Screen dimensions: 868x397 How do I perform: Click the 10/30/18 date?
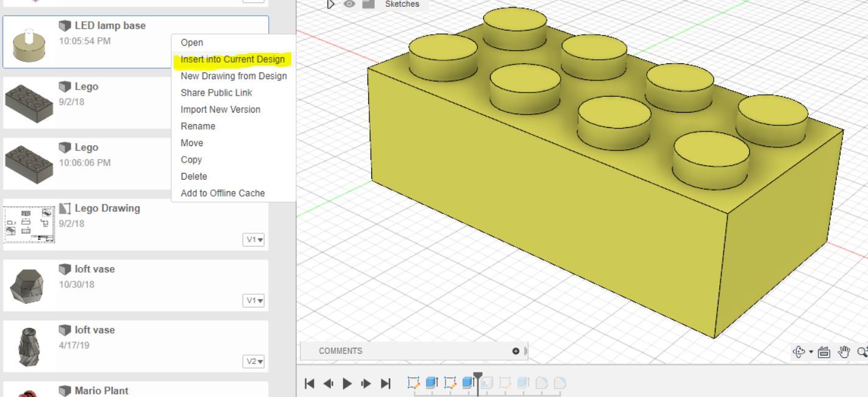[77, 284]
